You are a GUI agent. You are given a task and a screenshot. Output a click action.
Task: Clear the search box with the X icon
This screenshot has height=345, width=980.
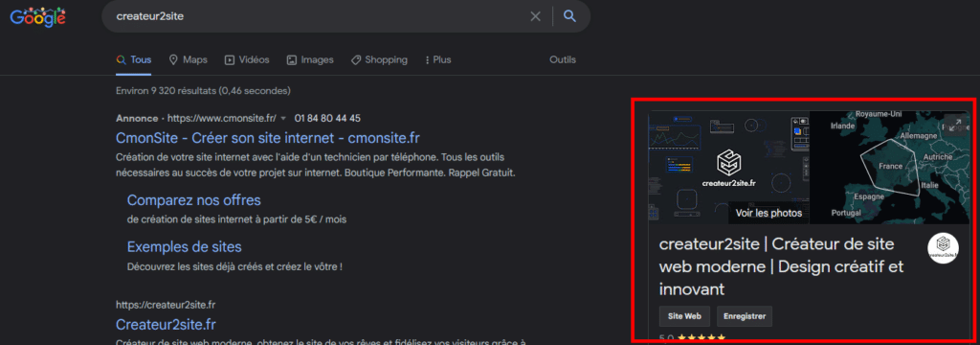536,16
